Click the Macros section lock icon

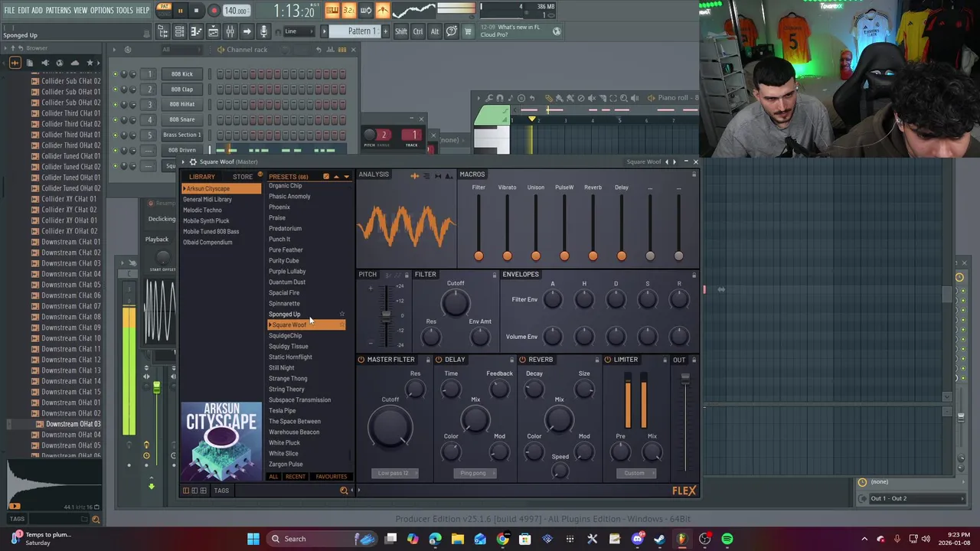tap(694, 174)
